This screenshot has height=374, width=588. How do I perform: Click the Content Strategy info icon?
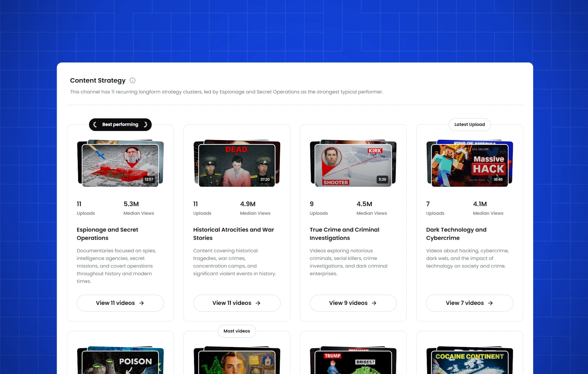(132, 80)
